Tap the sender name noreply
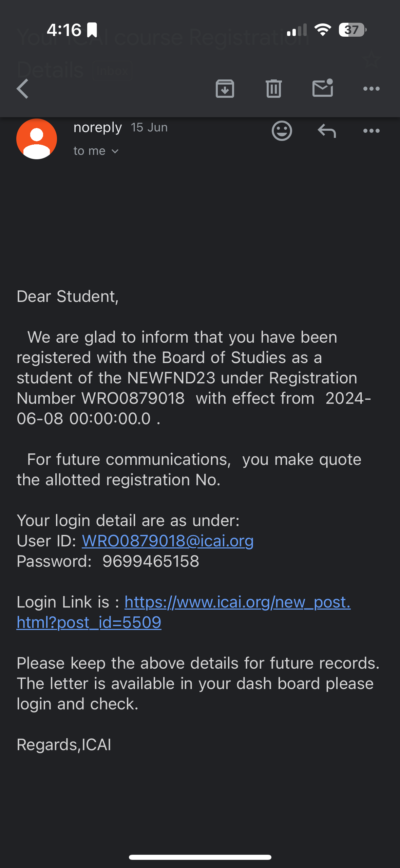 [x=97, y=128]
